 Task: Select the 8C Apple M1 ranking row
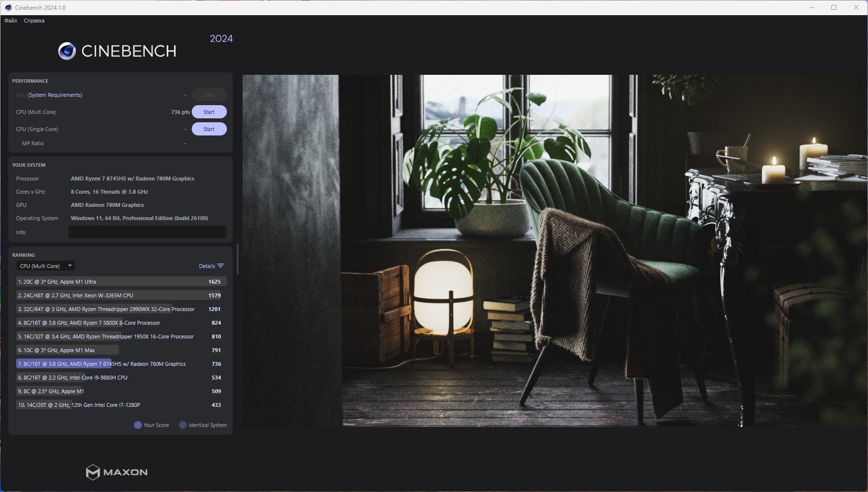121,391
